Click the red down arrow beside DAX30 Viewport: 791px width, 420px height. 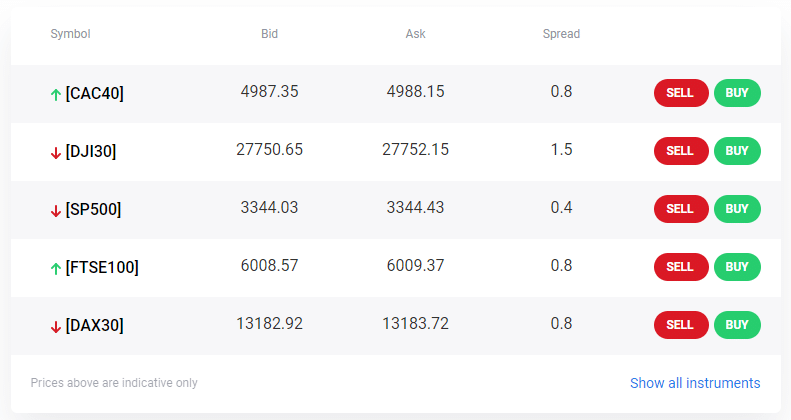(55, 326)
